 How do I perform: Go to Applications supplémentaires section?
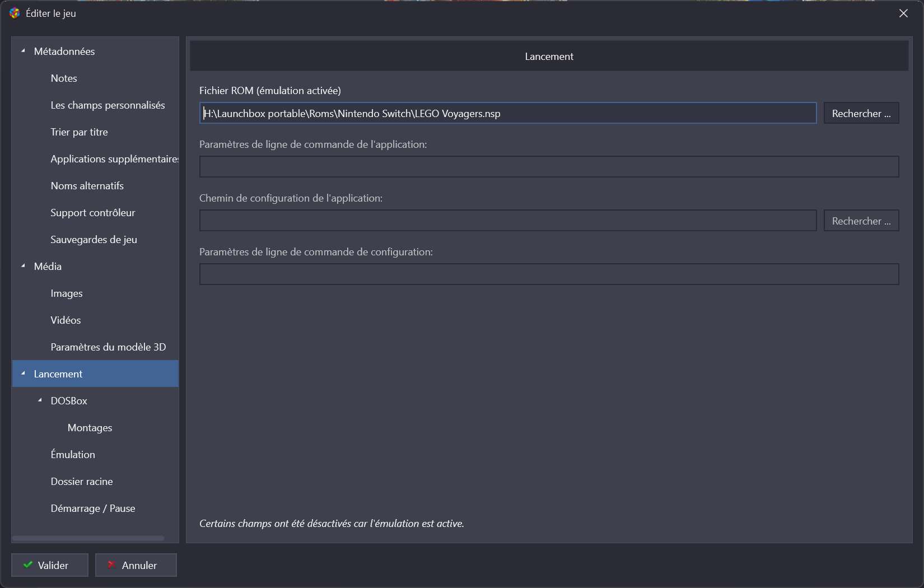[114, 159]
